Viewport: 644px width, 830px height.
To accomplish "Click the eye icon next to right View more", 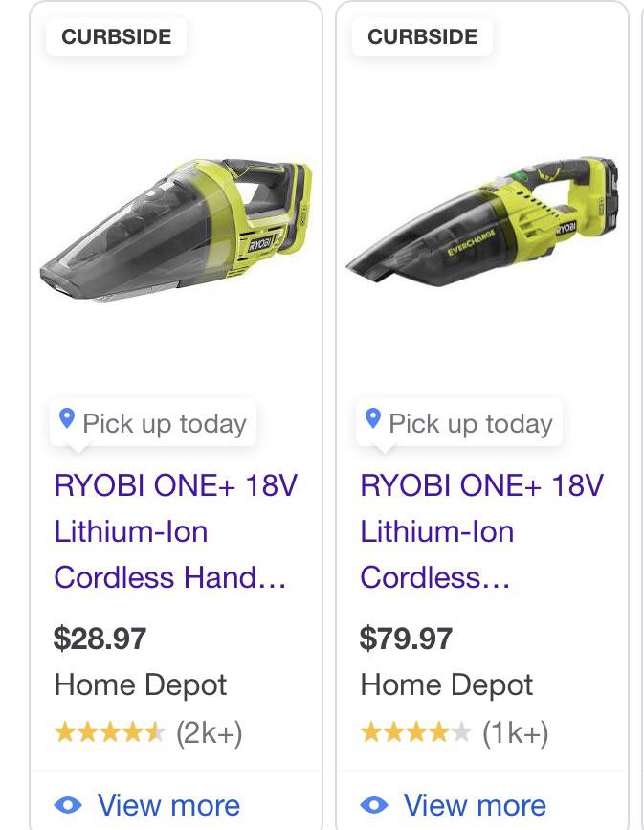I will (x=376, y=805).
